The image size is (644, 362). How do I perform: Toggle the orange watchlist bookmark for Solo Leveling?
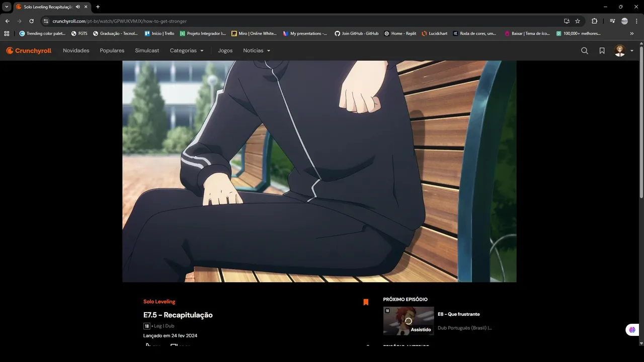[366, 302]
